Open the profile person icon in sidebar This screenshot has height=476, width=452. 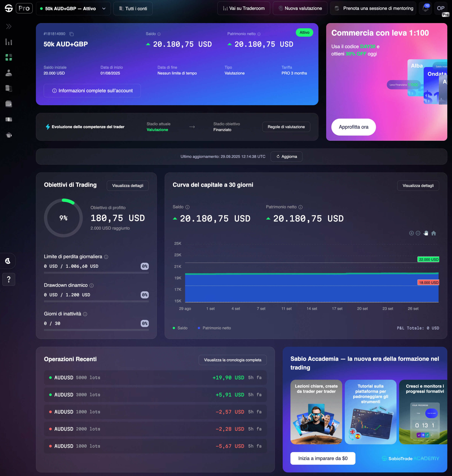point(9,73)
